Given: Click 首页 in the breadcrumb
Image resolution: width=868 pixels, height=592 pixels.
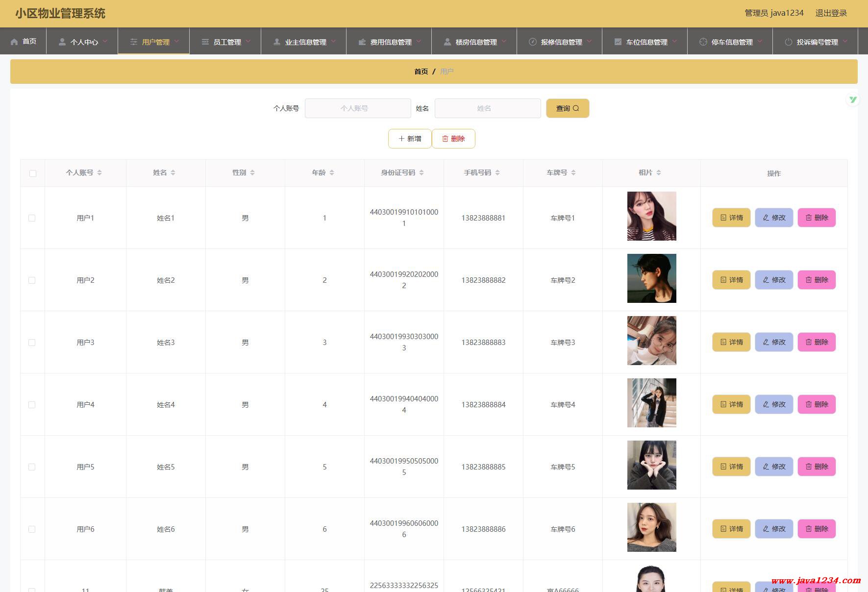Looking at the screenshot, I should (x=421, y=72).
